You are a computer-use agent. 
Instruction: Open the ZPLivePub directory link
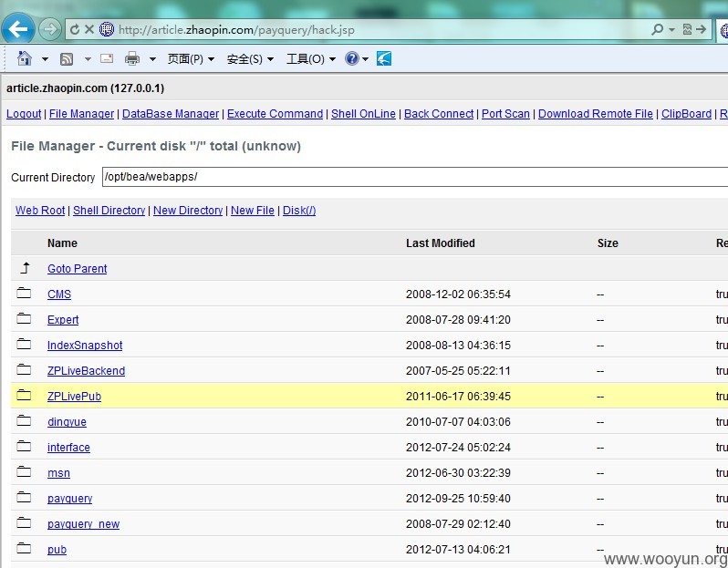pyautogui.click(x=74, y=397)
